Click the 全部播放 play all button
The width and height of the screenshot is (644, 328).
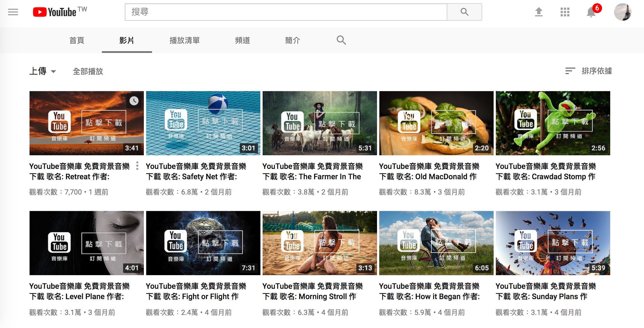tap(88, 71)
